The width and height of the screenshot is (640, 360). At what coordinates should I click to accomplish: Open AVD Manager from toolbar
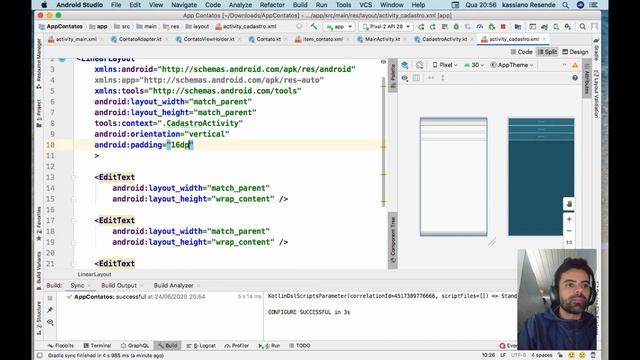click(556, 27)
